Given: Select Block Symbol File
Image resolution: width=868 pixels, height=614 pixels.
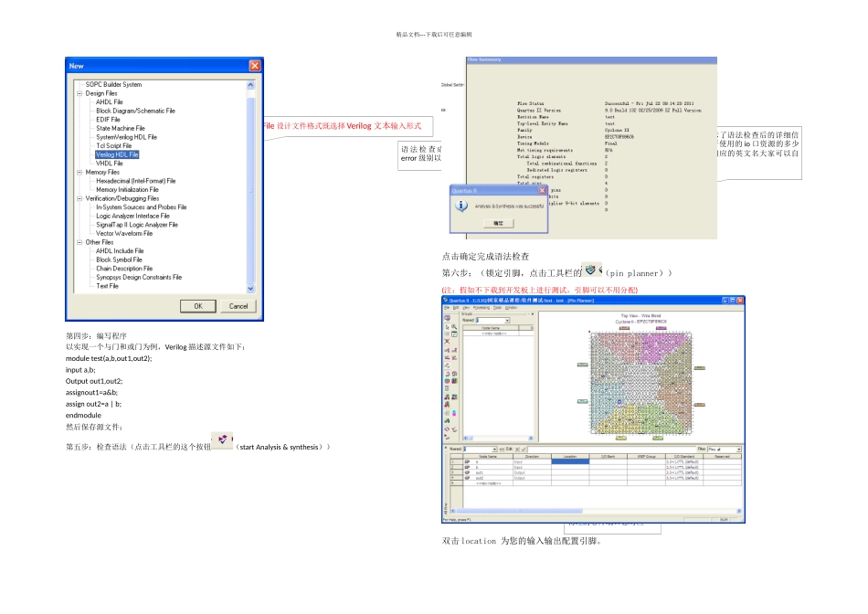Looking at the screenshot, I should point(119,259).
